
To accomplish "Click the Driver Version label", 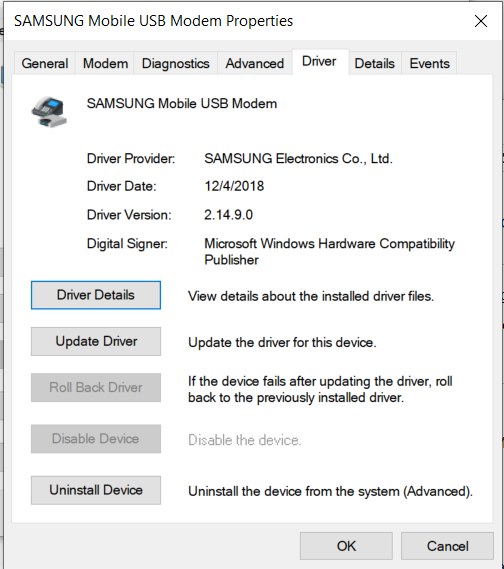I will (x=129, y=215).
